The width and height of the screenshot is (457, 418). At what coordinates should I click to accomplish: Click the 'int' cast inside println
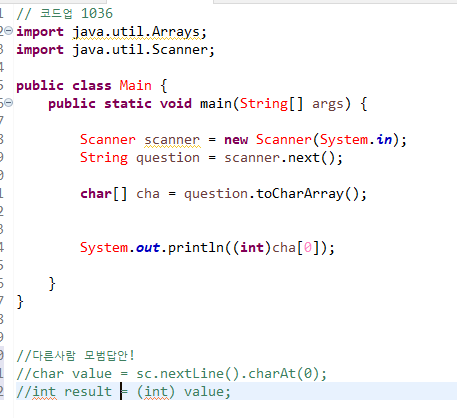(x=252, y=248)
